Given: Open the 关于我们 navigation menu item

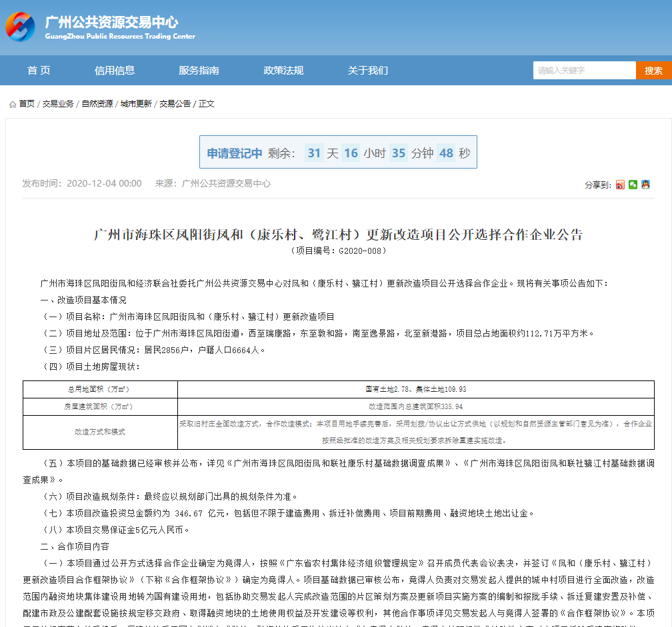Looking at the screenshot, I should (368, 70).
